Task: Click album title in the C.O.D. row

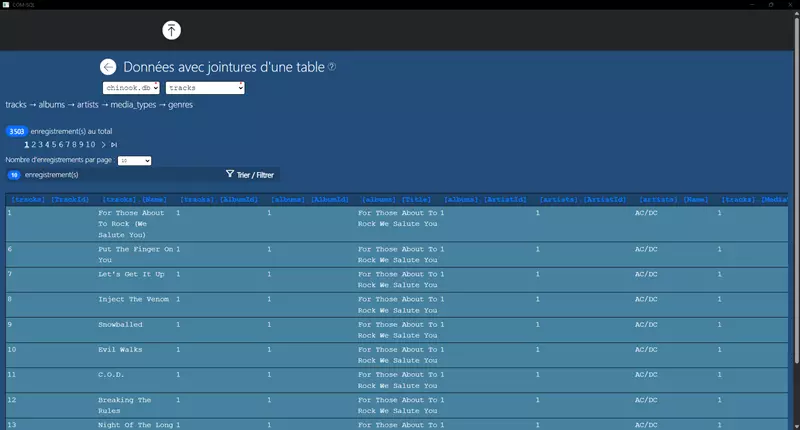Action: coord(397,380)
